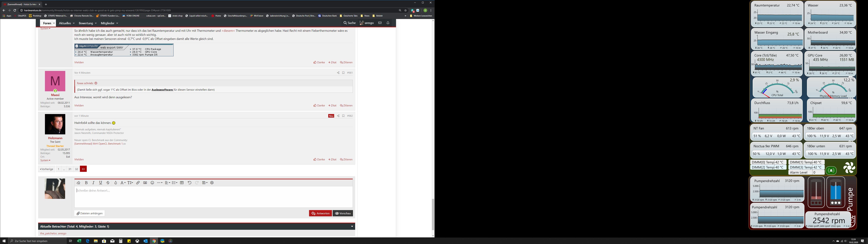The width and height of the screenshot is (868, 244).
Task: Open the Aktuelles menu
Action: pos(67,23)
